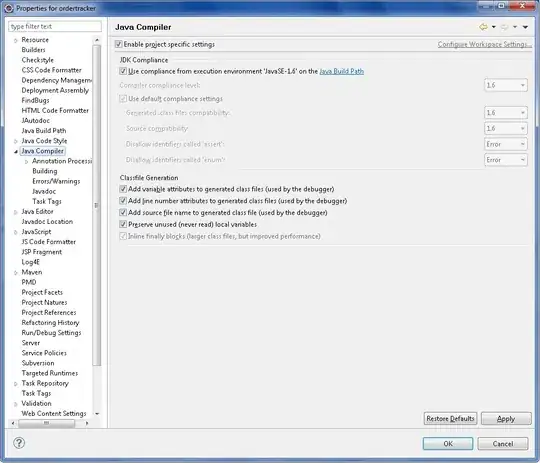Click the Cancel button

[503, 443]
